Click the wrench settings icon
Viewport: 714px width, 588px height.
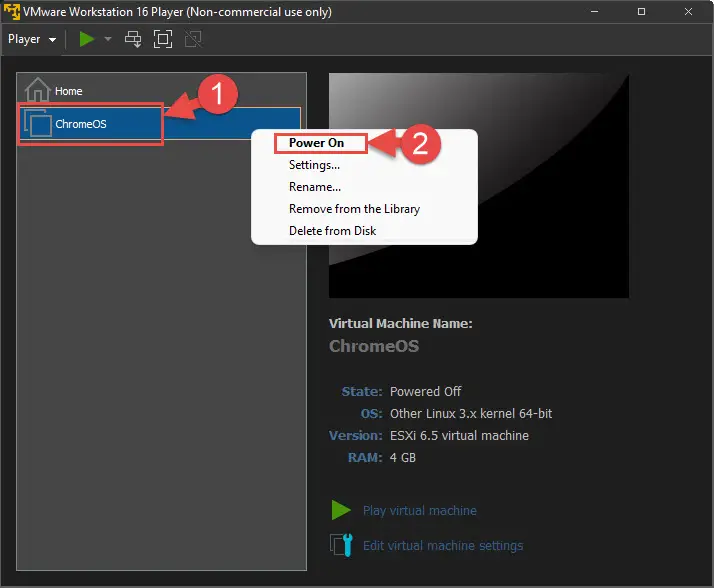342,545
